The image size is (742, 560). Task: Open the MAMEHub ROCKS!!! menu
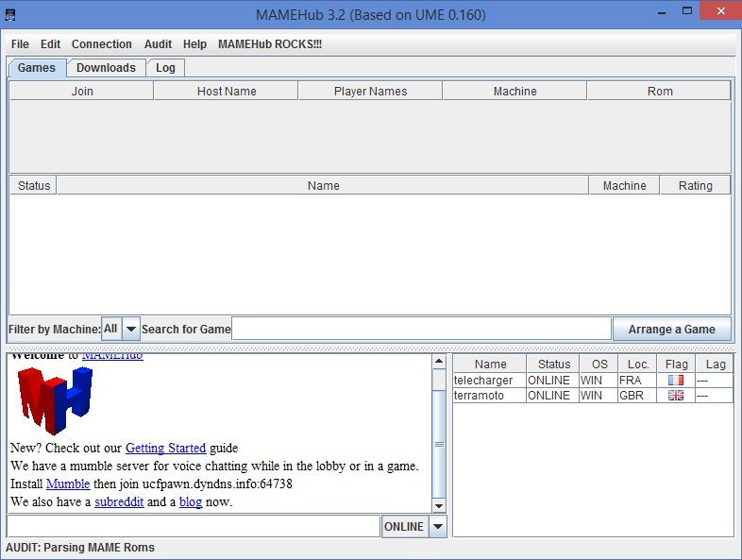tap(270, 44)
